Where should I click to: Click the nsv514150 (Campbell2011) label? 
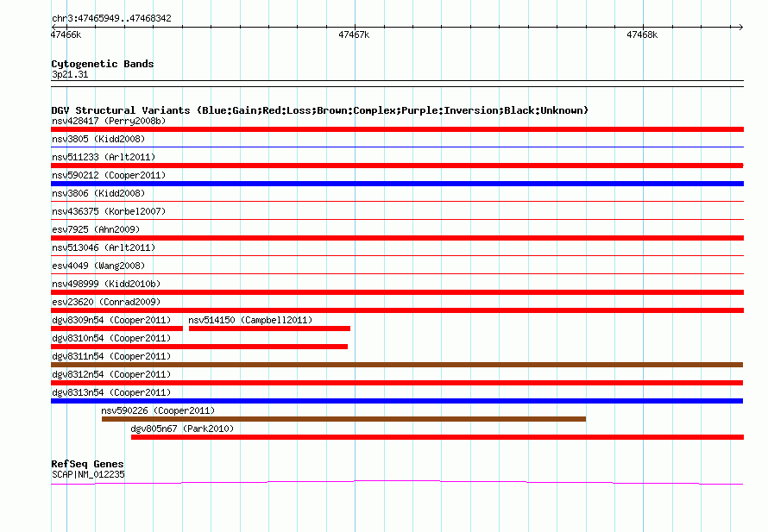click(250, 320)
